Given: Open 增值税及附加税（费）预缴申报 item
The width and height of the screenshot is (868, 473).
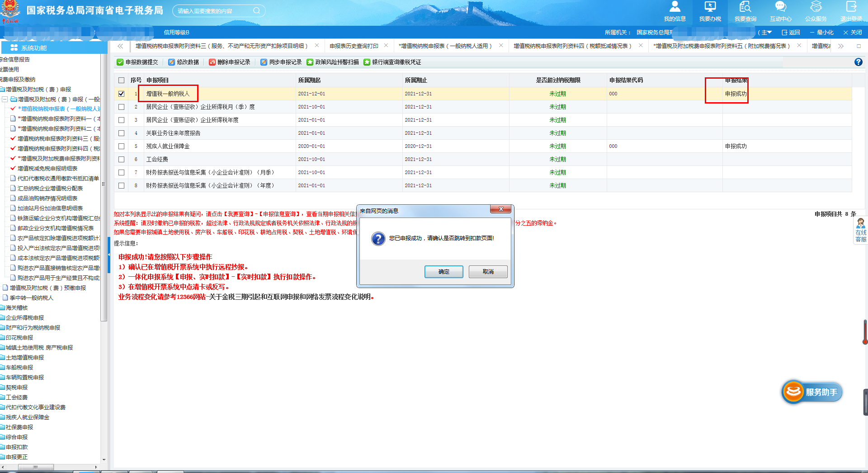Looking at the screenshot, I should [47, 288].
